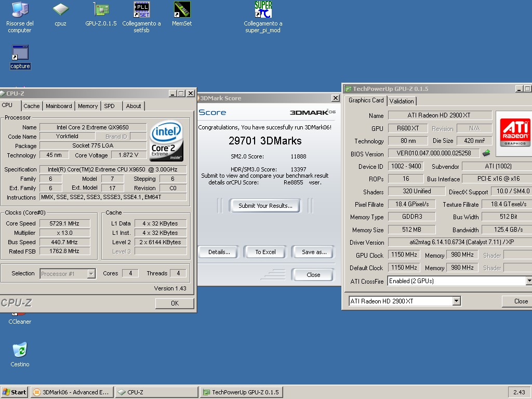Click the BIOS Version field in GPU-Z
Image resolution: width=532 pixels, height=399 pixels.
434,153
